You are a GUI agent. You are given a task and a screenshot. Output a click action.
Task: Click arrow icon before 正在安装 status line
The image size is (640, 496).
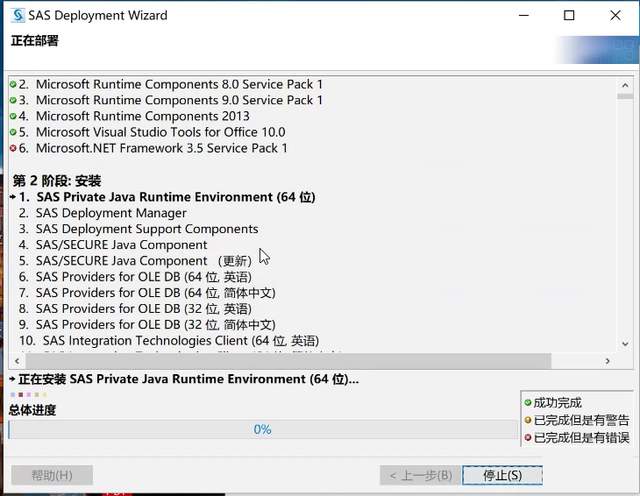pos(13,380)
